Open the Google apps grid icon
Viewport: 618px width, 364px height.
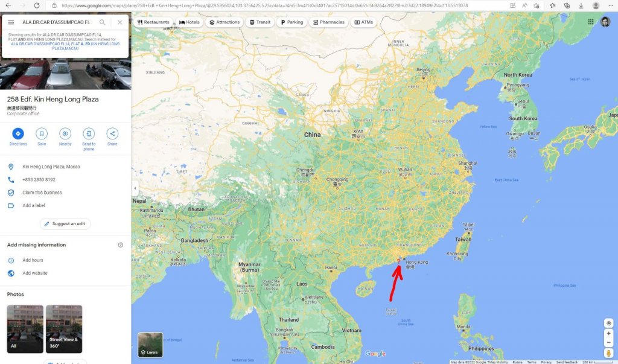click(591, 22)
